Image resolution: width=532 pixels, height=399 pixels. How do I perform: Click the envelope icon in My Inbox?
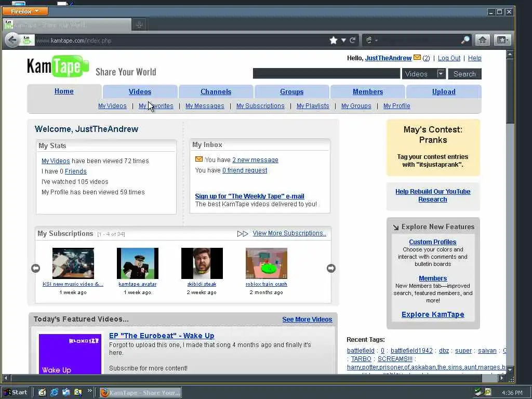[x=199, y=159]
